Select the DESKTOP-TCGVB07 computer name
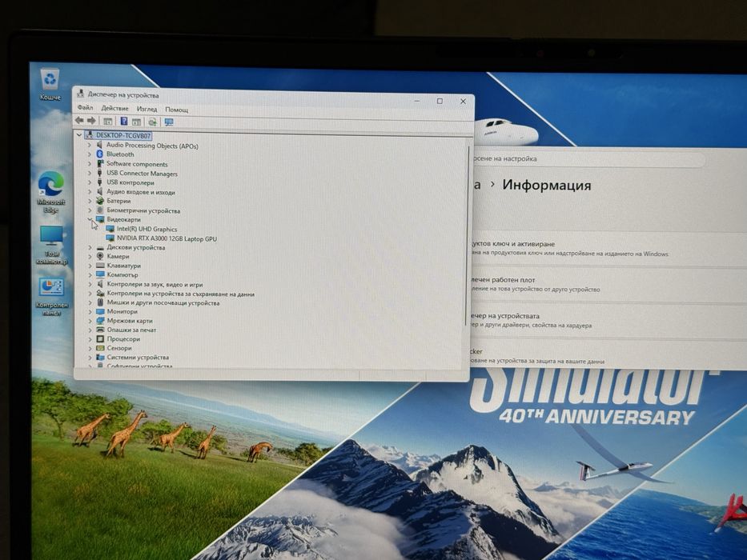 pos(123,136)
